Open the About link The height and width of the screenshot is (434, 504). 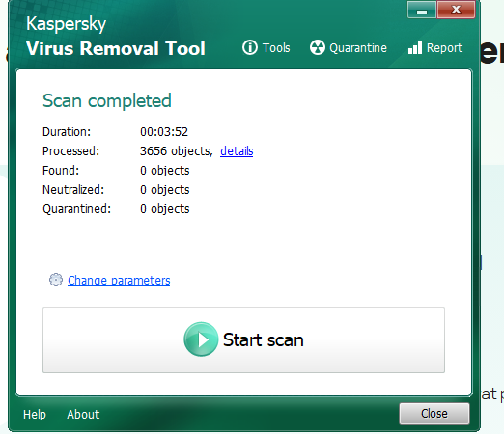click(x=83, y=415)
